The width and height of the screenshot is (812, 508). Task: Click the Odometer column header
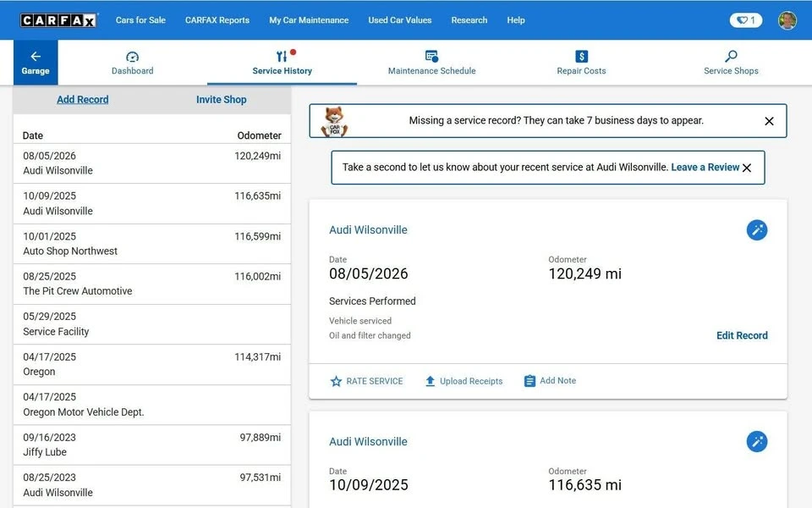[x=259, y=135]
